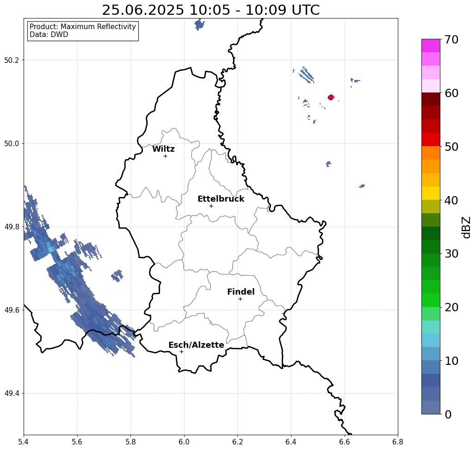Select the Wiltz station label
The image size is (476, 450).
tap(163, 149)
